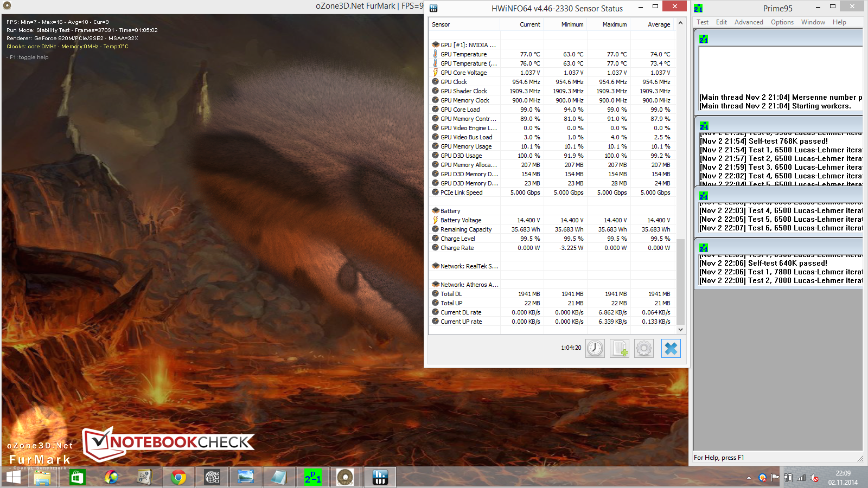This screenshot has height=488, width=868.
Task: Open the Advanced menu in Prime95
Action: (749, 22)
